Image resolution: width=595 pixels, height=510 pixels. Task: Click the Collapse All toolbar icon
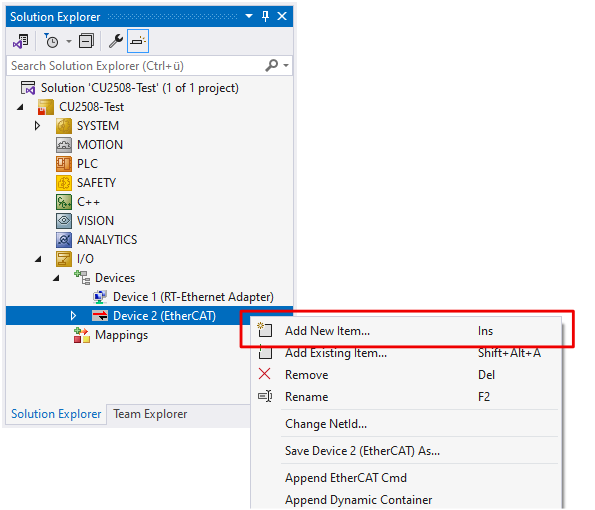pos(86,41)
